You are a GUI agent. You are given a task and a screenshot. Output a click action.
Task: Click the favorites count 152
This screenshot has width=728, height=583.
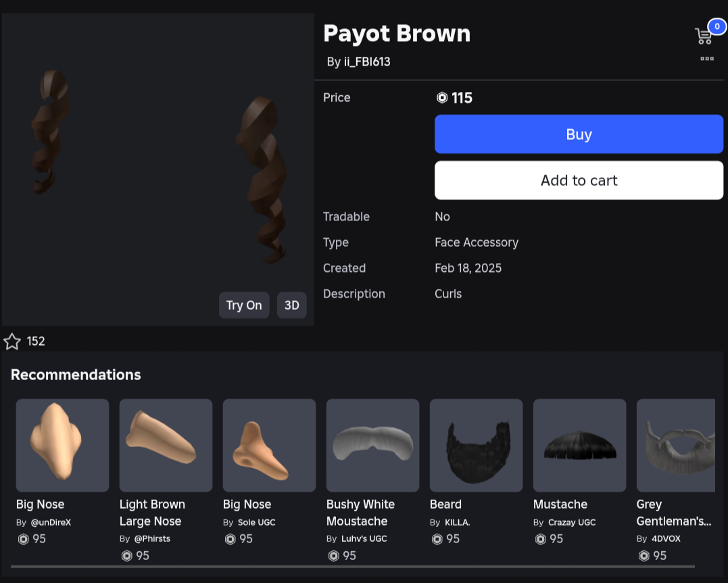(x=36, y=342)
